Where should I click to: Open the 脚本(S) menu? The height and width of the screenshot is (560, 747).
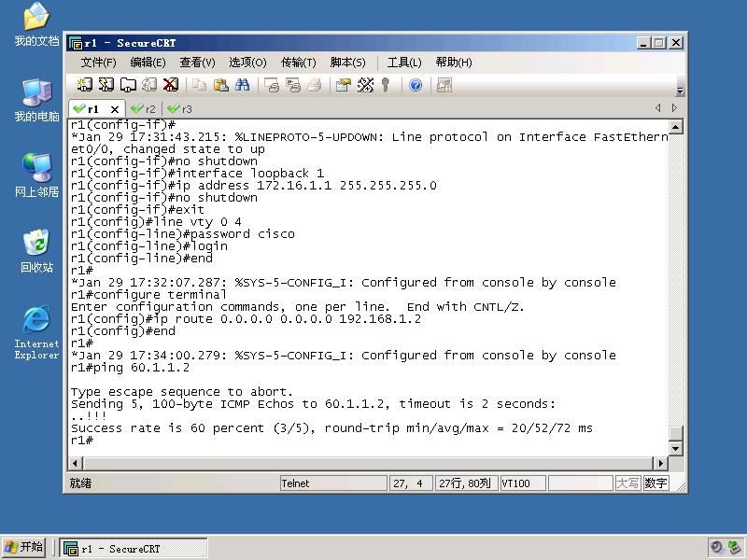pos(347,63)
